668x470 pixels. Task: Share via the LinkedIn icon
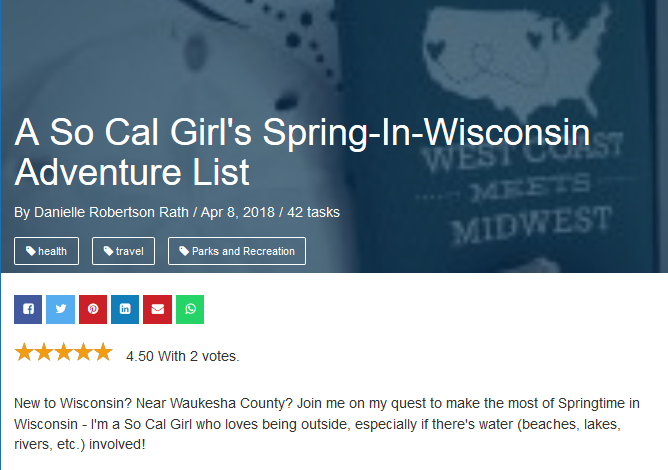(125, 309)
